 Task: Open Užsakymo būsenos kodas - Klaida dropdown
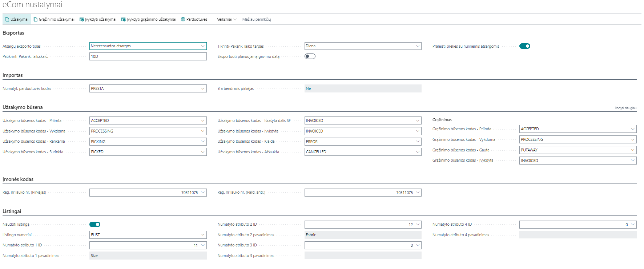click(418, 141)
